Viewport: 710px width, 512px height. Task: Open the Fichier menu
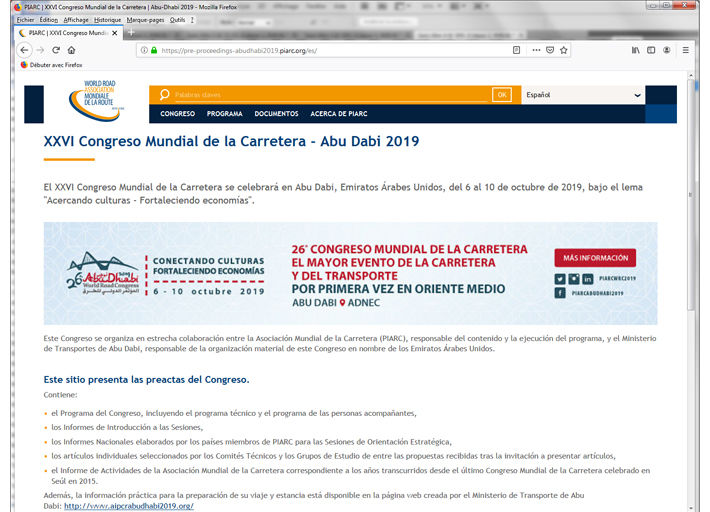[x=25, y=20]
